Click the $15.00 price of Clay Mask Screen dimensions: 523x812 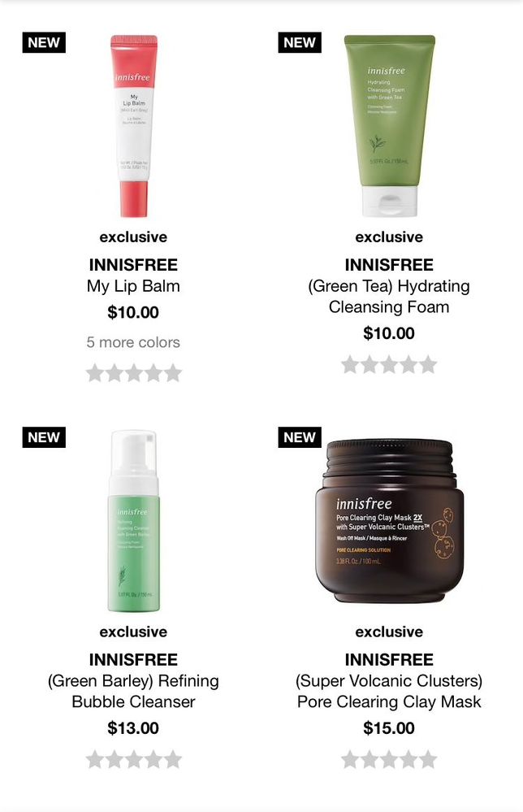click(x=389, y=727)
